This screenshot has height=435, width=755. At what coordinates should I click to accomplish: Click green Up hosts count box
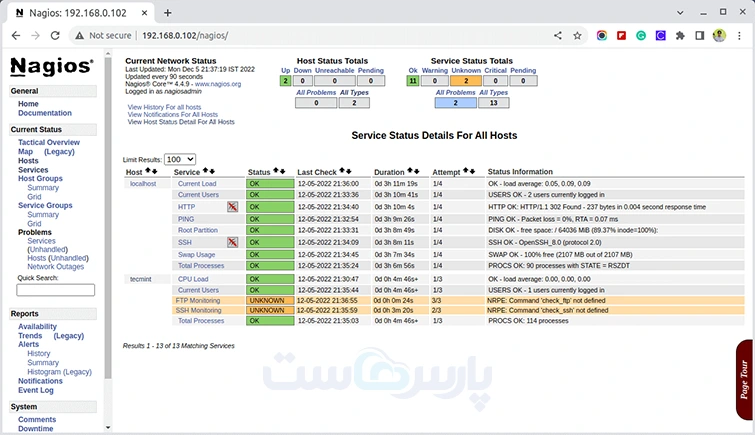click(x=285, y=81)
